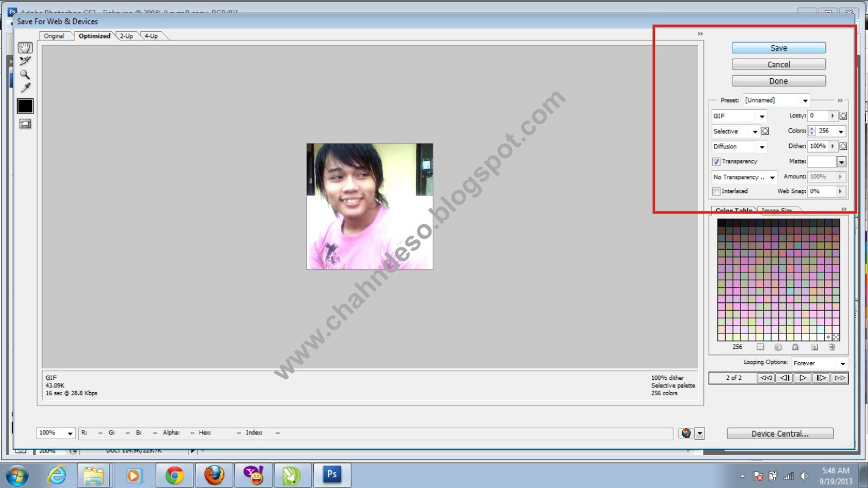This screenshot has height=488, width=868.
Task: Open Google Chrome from the taskbar
Action: click(175, 475)
